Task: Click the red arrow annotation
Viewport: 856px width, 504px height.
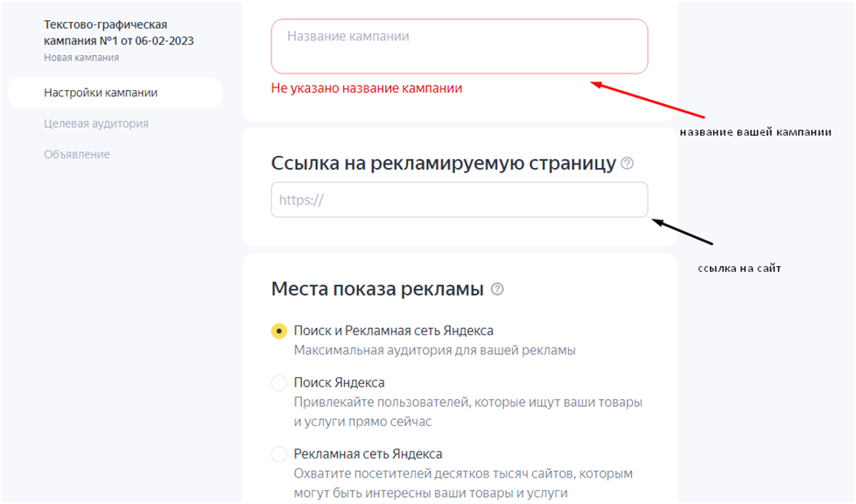Action: [x=648, y=100]
